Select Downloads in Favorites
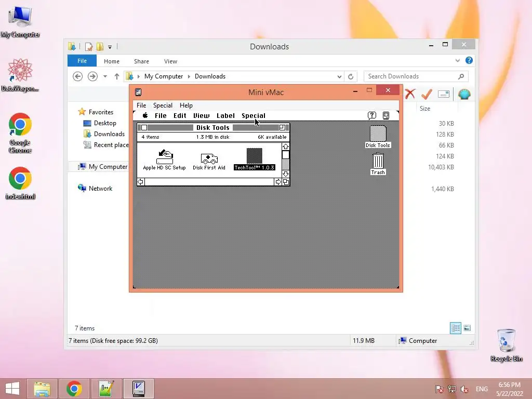 point(109,134)
